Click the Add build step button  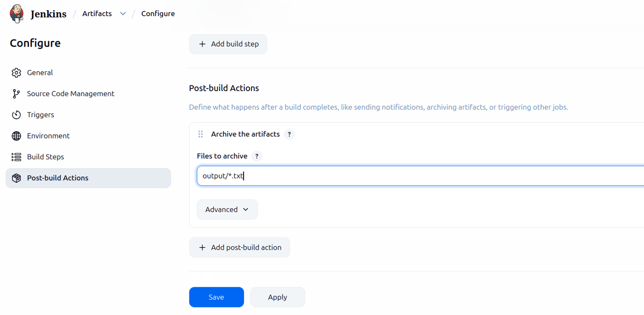click(x=228, y=44)
